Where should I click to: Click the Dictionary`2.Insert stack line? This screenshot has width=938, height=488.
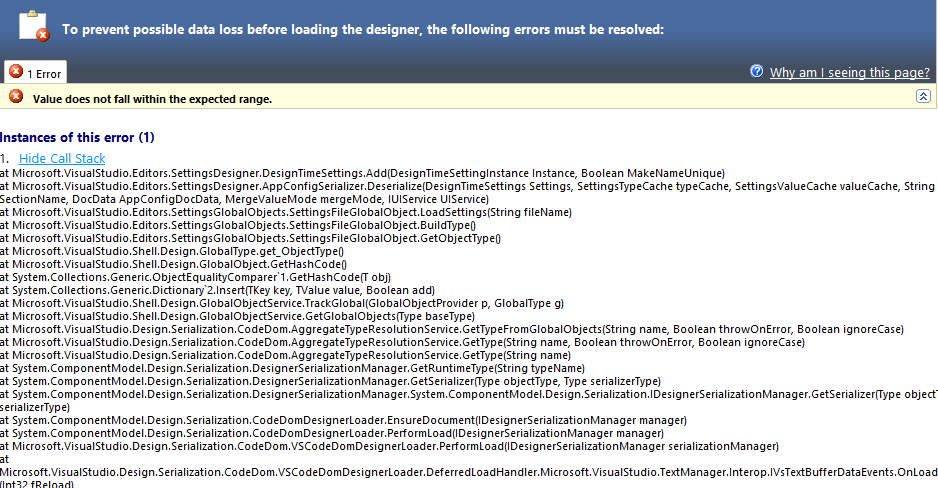[218, 290]
